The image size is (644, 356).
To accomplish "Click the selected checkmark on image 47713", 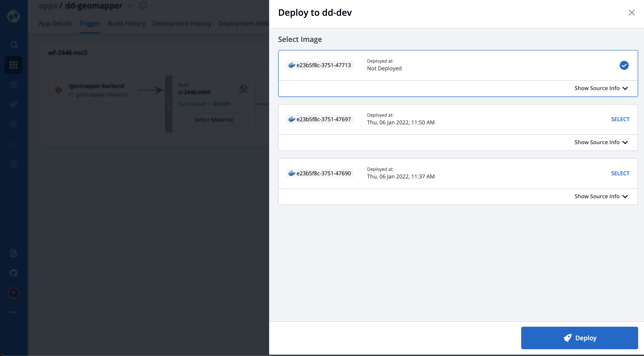I will click(x=624, y=65).
